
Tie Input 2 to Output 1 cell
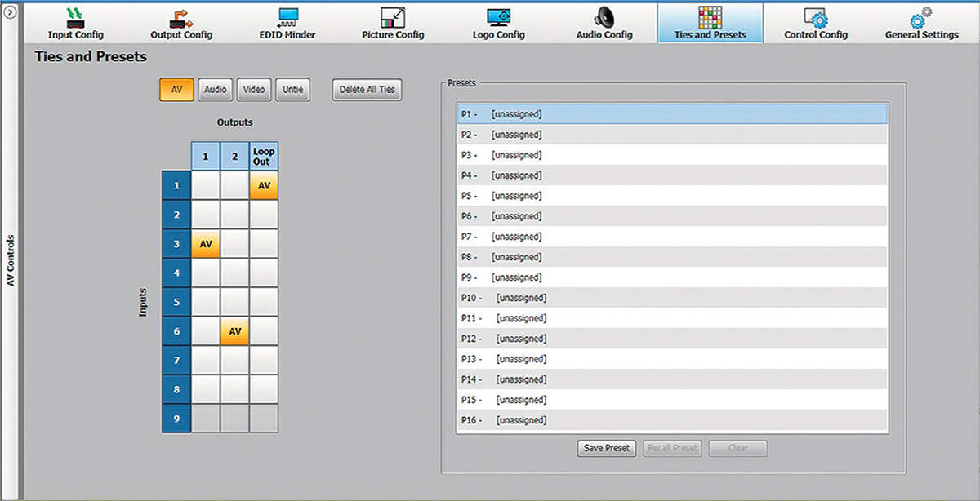pyautogui.click(x=206, y=215)
